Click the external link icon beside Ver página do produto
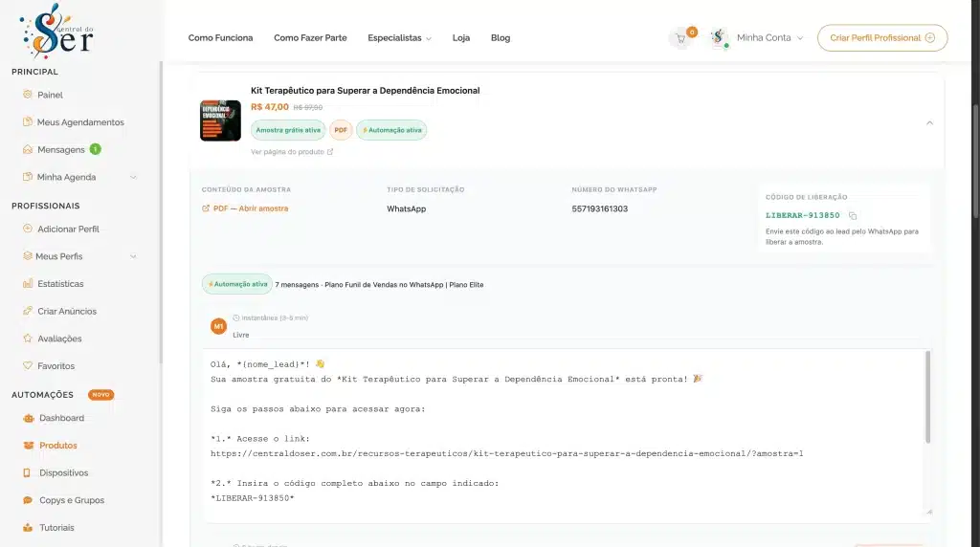This screenshot has width=980, height=547. pos(330,152)
